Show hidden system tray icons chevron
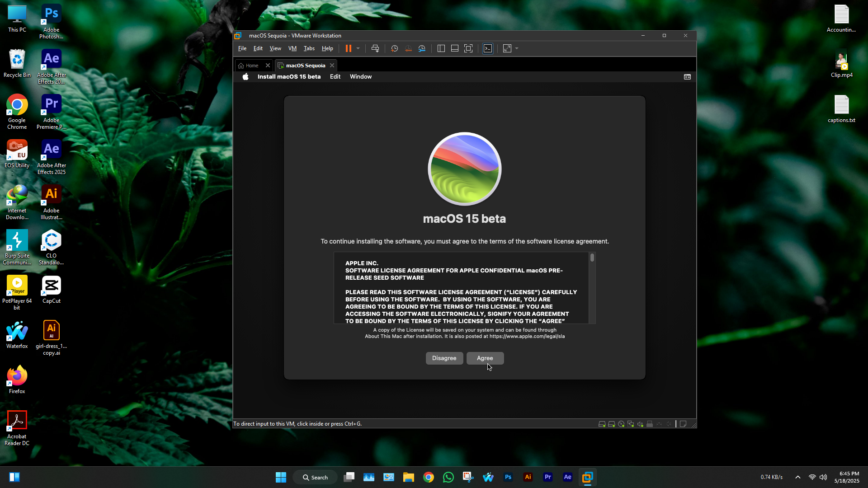The height and width of the screenshot is (488, 868). pyautogui.click(x=798, y=477)
